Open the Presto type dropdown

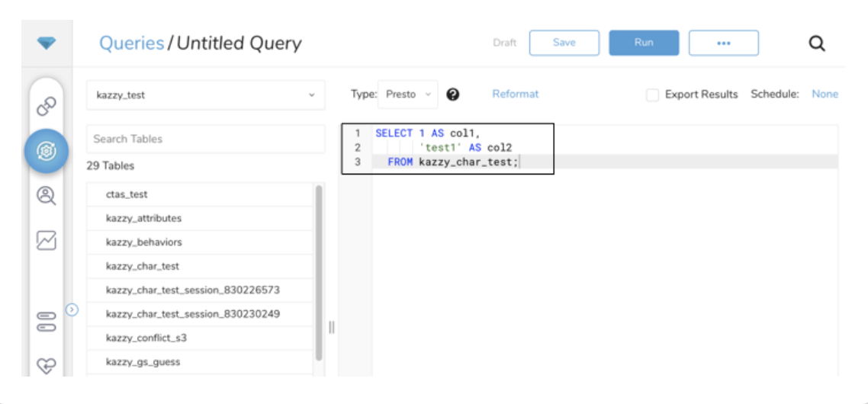[407, 95]
